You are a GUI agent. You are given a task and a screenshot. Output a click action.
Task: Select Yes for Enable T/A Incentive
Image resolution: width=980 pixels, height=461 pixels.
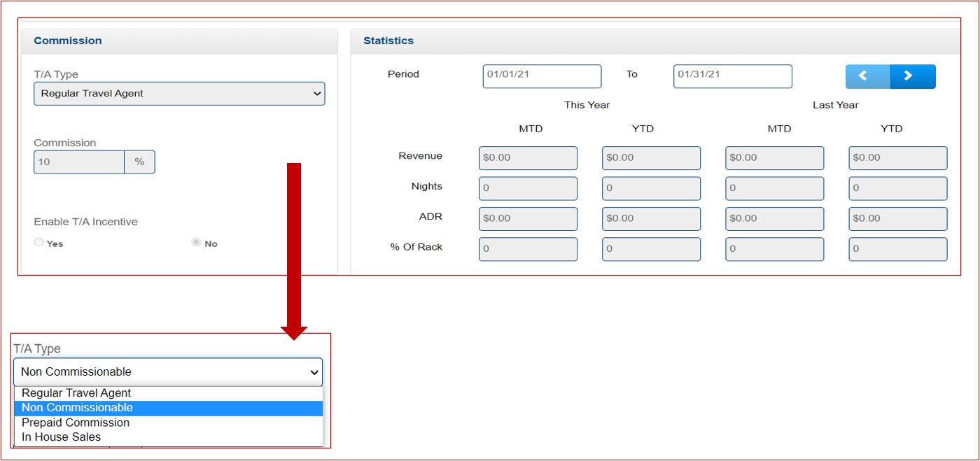[39, 243]
